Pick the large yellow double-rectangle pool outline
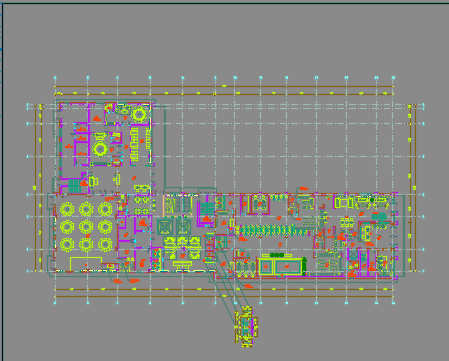449x361 pixels. (280, 266)
